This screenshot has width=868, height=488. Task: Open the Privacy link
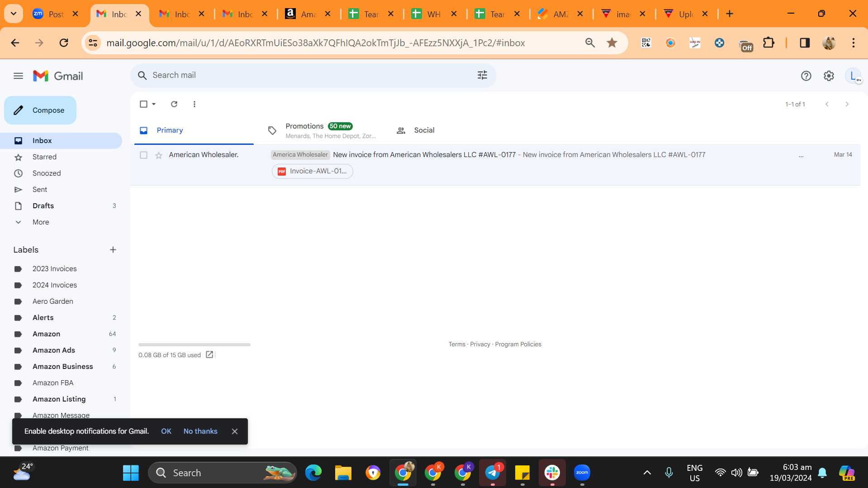[x=480, y=344]
